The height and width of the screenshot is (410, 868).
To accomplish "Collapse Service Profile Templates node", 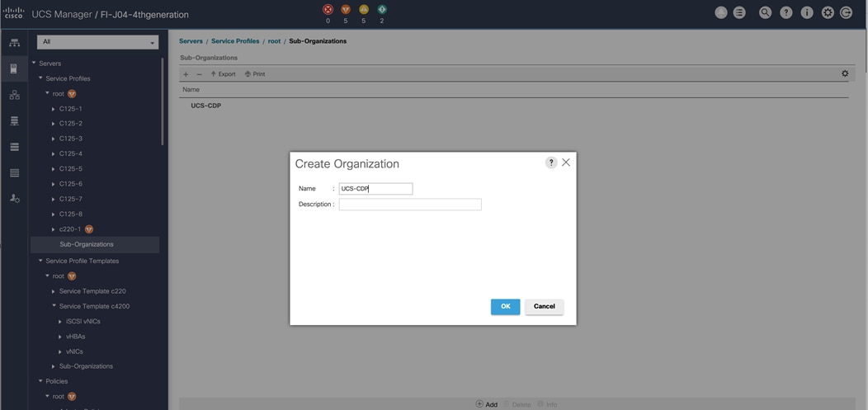I will pyautogui.click(x=40, y=261).
